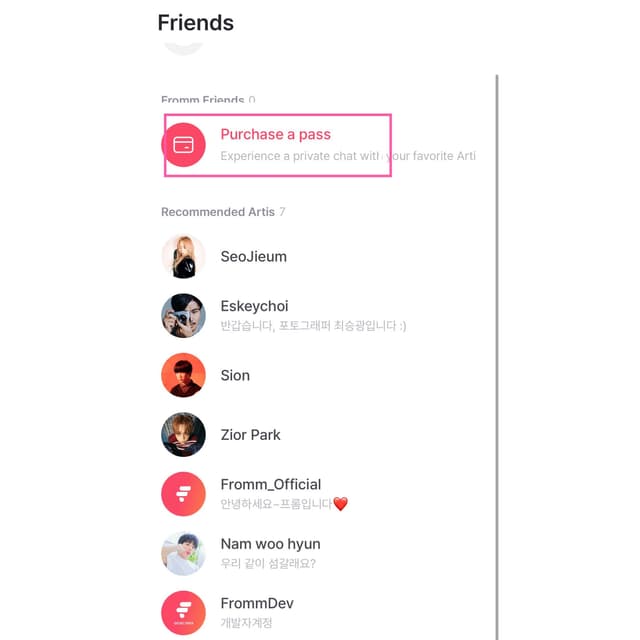The width and height of the screenshot is (640, 640).
Task: Tap Nam woo hyun's profile picture
Action: point(183,553)
